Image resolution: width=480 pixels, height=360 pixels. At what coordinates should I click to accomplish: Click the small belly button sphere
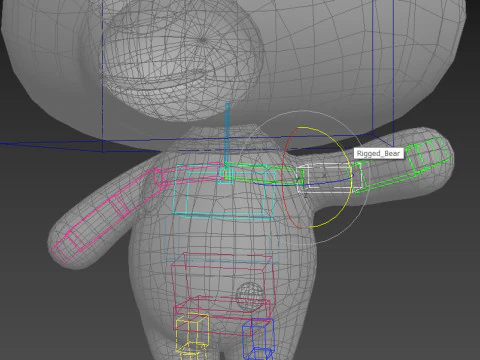[248, 296]
